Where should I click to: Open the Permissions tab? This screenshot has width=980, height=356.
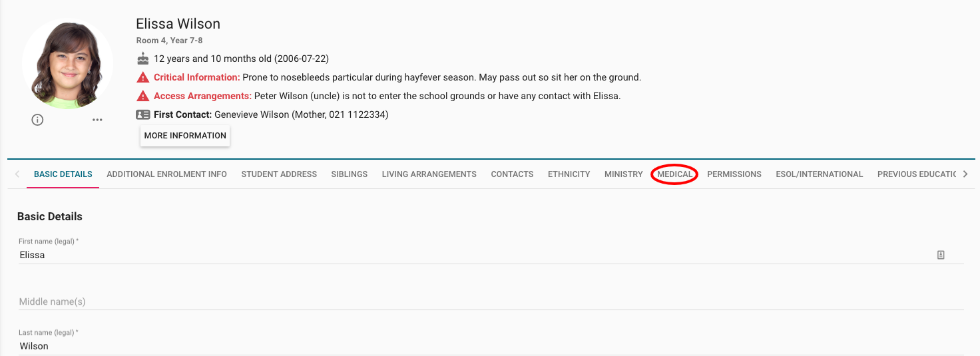coord(734,174)
